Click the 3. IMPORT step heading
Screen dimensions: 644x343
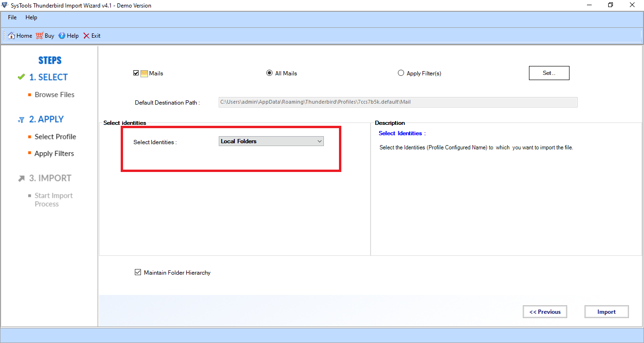(50, 178)
